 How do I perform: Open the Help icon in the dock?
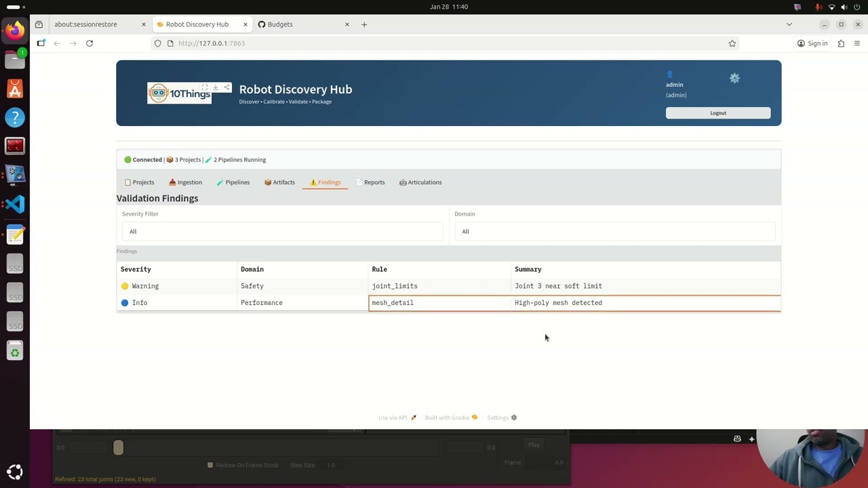(x=15, y=117)
